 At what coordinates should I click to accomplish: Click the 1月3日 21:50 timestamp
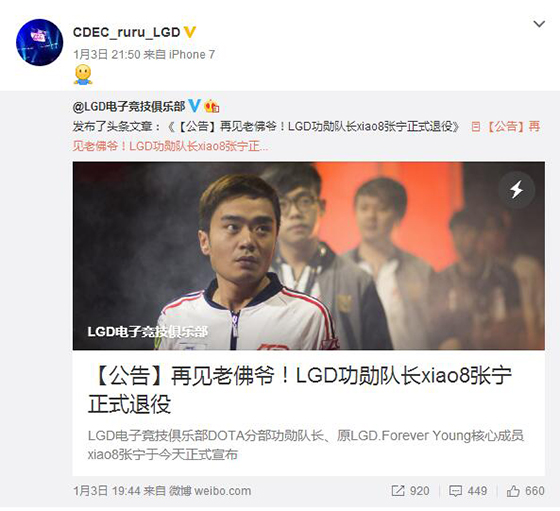point(107,55)
